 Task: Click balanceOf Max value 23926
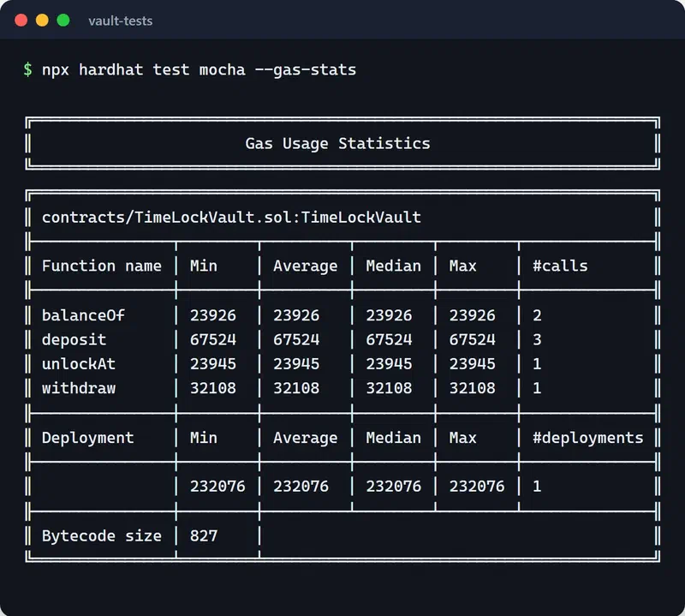(x=473, y=315)
